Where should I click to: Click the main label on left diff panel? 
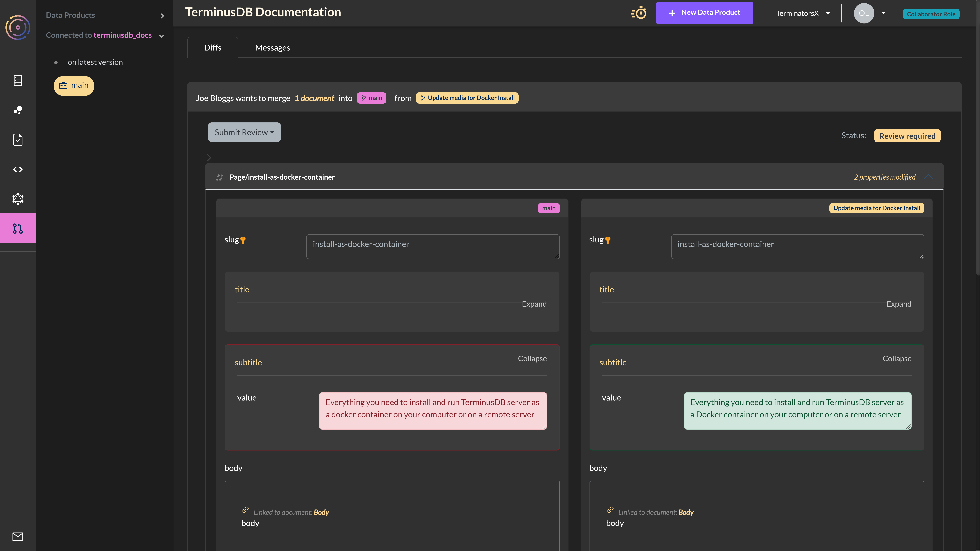coord(549,208)
